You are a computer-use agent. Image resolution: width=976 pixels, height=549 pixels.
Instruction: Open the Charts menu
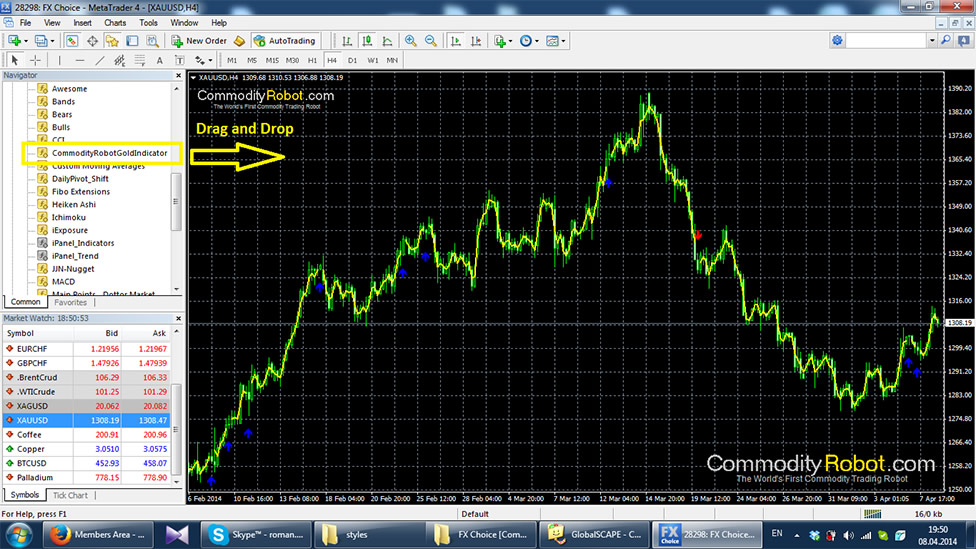coord(115,23)
